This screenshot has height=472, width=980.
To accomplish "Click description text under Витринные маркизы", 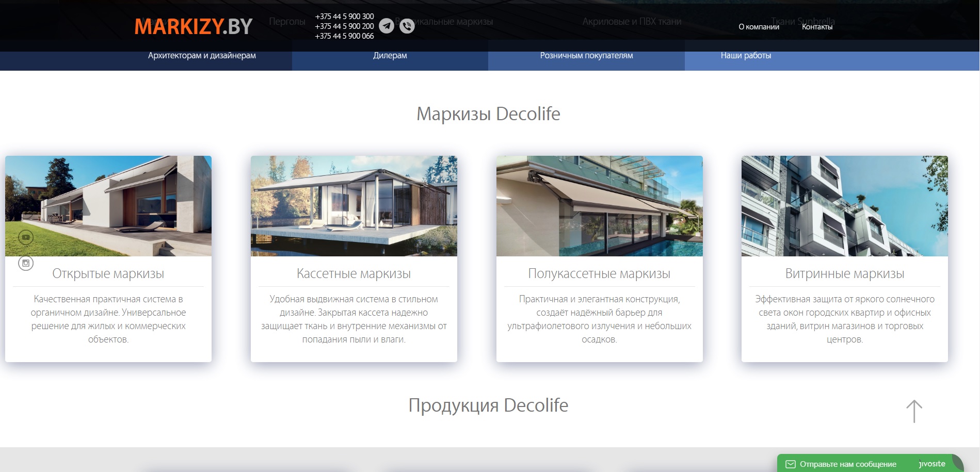I will pos(845,319).
